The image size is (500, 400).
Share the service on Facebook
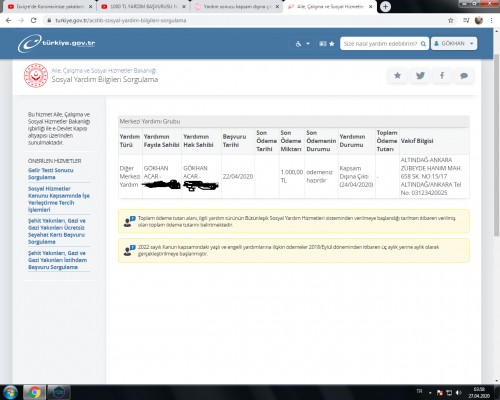[442, 76]
